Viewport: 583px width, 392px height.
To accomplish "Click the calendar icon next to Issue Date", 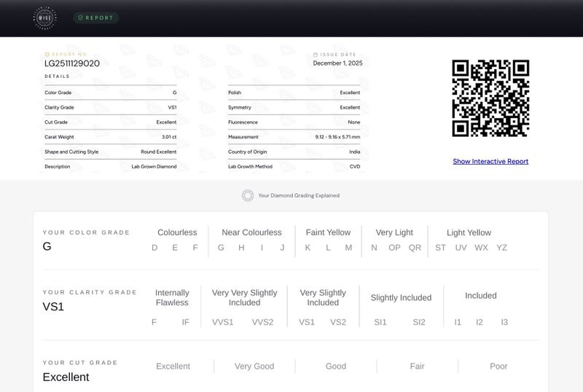I will click(316, 55).
